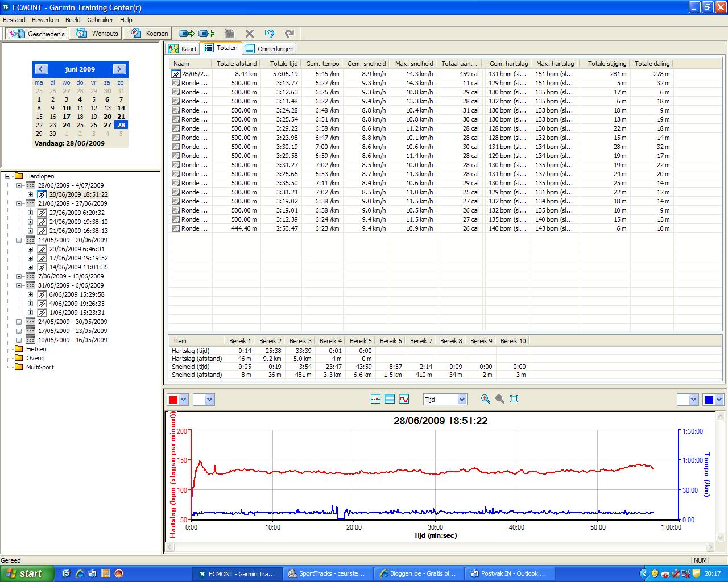Open the Help menu
728x582 pixels.
pyautogui.click(x=126, y=20)
